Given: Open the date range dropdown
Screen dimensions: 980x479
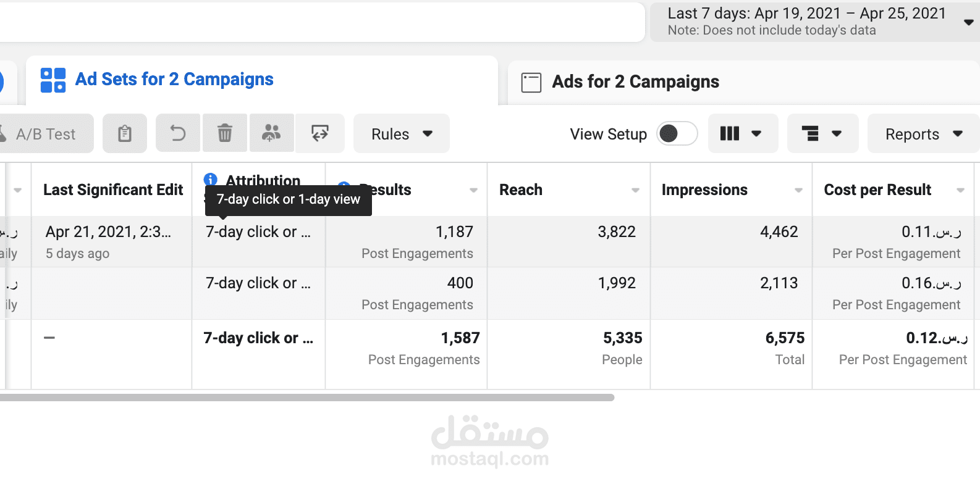Looking at the screenshot, I should [x=814, y=22].
